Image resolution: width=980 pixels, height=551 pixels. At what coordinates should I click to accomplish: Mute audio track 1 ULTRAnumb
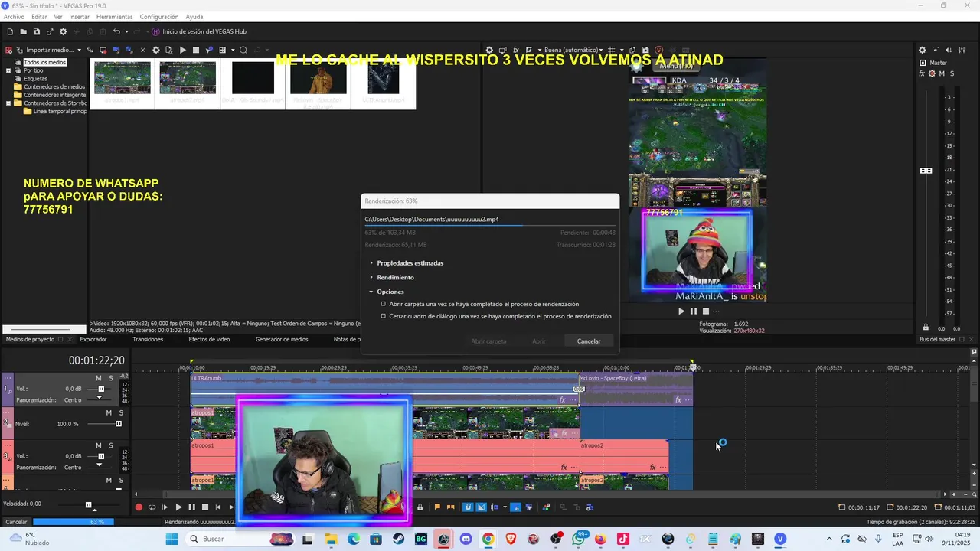pyautogui.click(x=99, y=378)
